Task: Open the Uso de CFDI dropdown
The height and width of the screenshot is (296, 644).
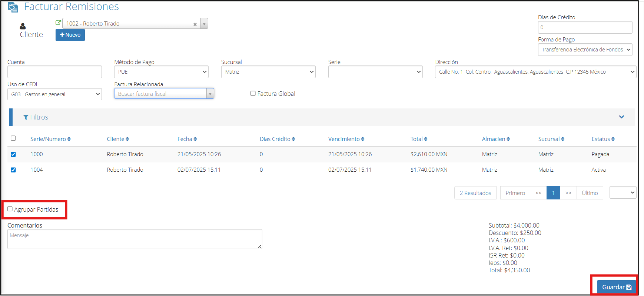Action: tap(54, 94)
